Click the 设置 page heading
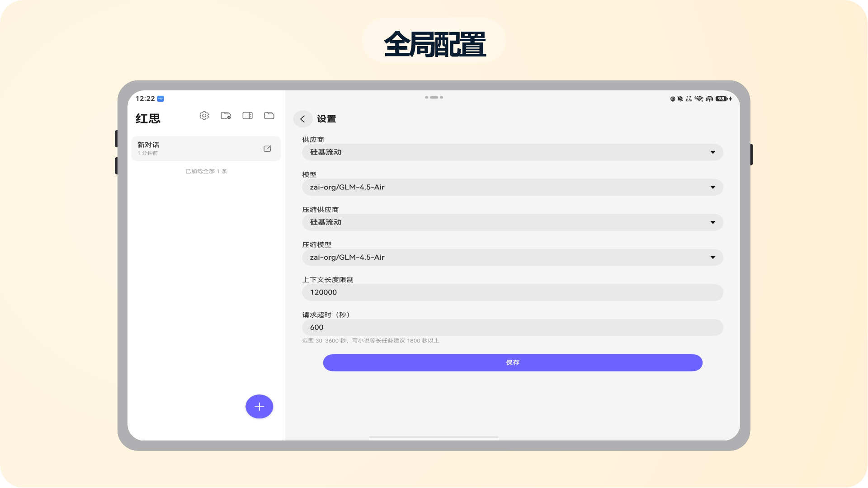The width and height of the screenshot is (868, 488). 326,119
